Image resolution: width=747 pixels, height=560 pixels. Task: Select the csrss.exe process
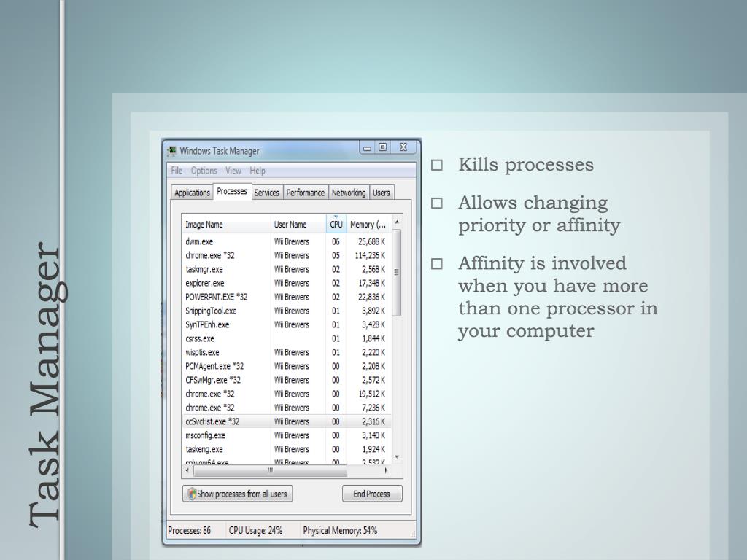click(286, 338)
